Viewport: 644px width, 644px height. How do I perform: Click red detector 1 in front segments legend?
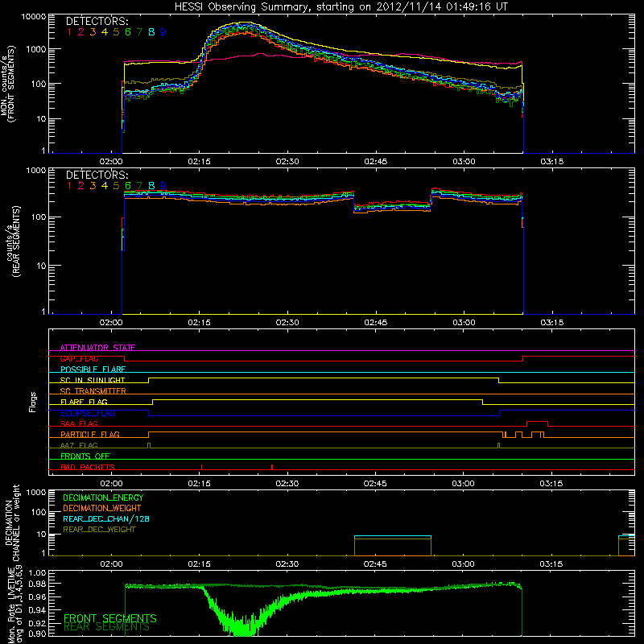coord(69,32)
